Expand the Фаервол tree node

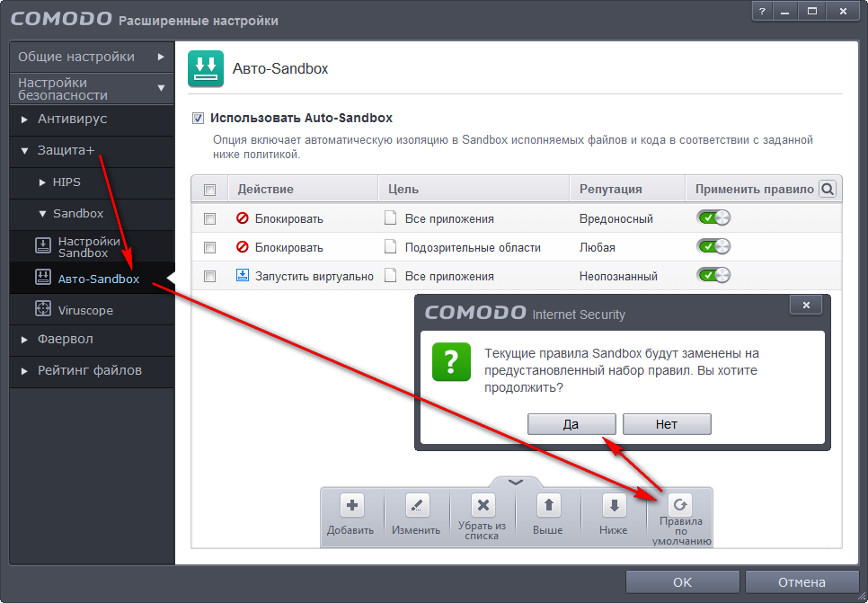tap(24, 340)
